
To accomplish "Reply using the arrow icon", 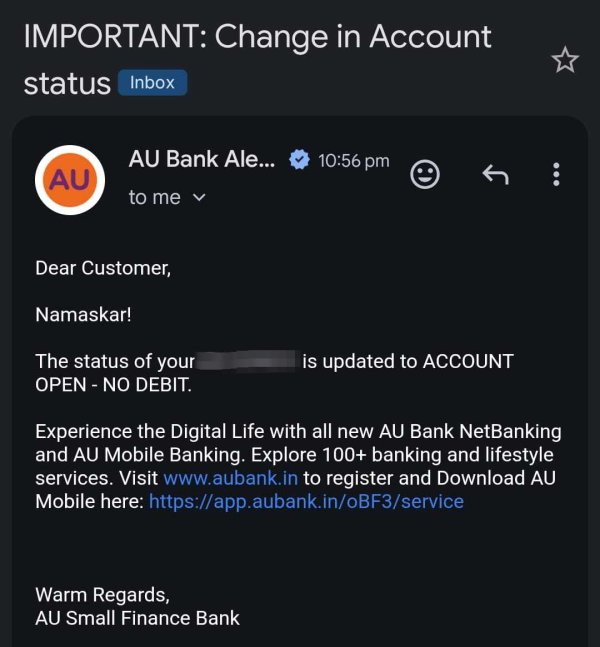I will coord(495,176).
